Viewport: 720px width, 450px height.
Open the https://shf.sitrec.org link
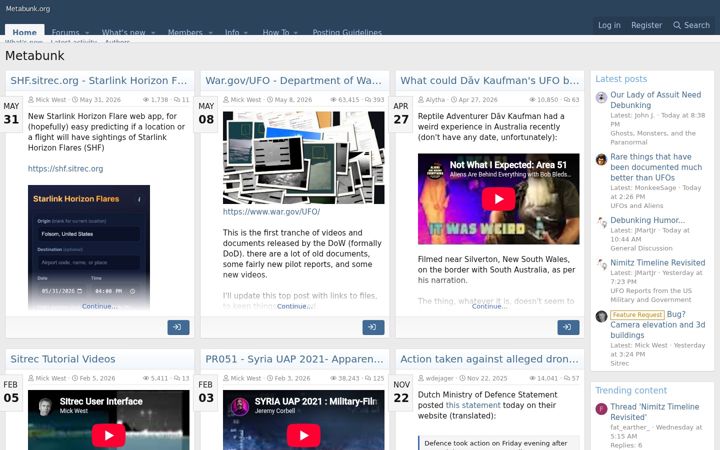click(65, 169)
